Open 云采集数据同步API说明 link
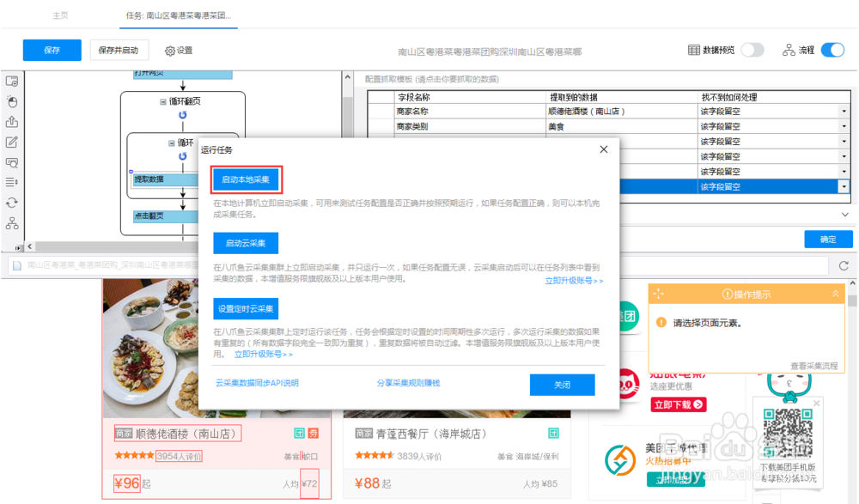 257,383
